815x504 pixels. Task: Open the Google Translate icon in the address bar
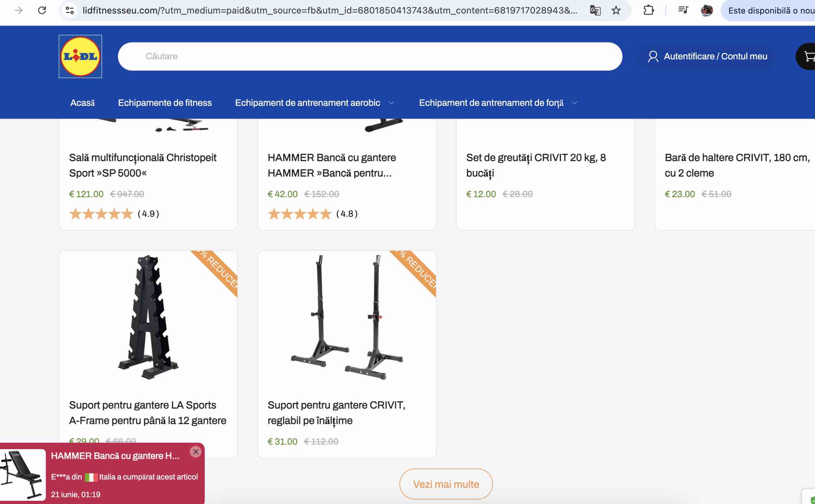pyautogui.click(x=595, y=10)
